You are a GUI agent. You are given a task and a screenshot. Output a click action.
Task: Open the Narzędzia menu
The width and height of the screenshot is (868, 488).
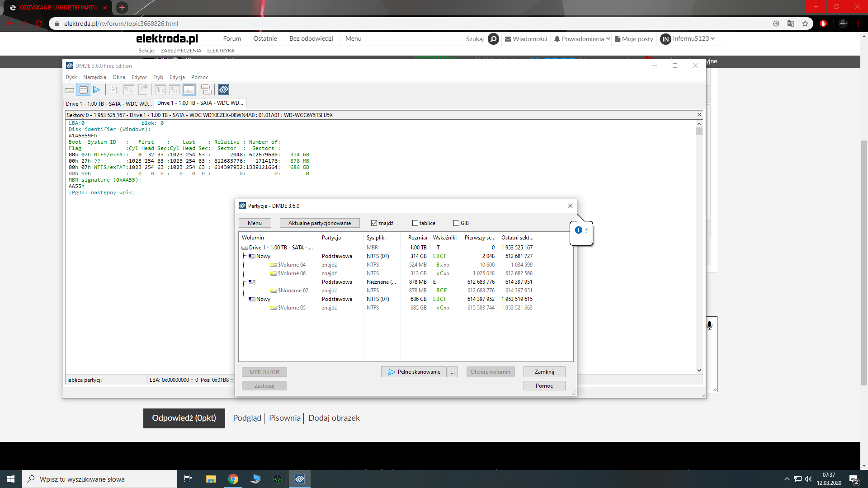[x=94, y=77]
